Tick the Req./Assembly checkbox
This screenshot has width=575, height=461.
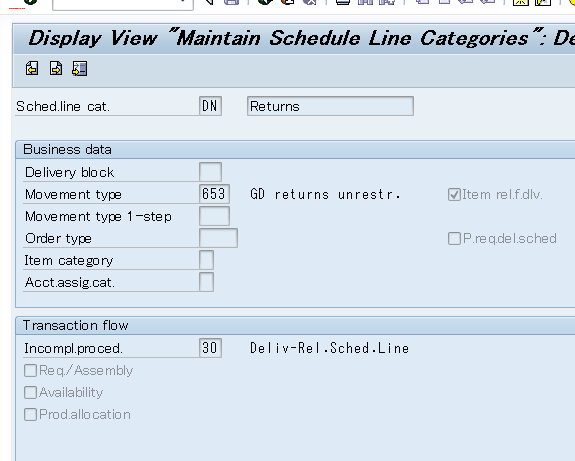click(30, 370)
